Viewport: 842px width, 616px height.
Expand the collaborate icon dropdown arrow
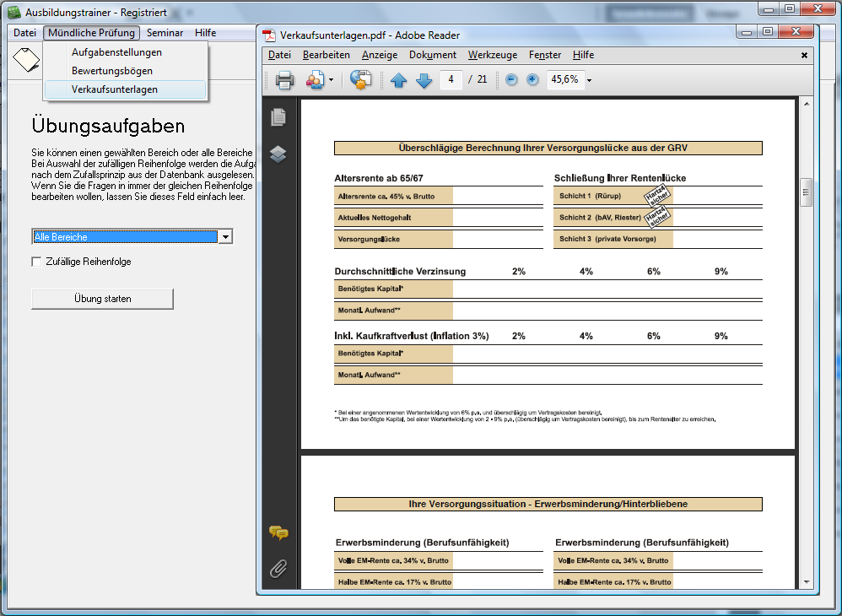tap(331, 80)
